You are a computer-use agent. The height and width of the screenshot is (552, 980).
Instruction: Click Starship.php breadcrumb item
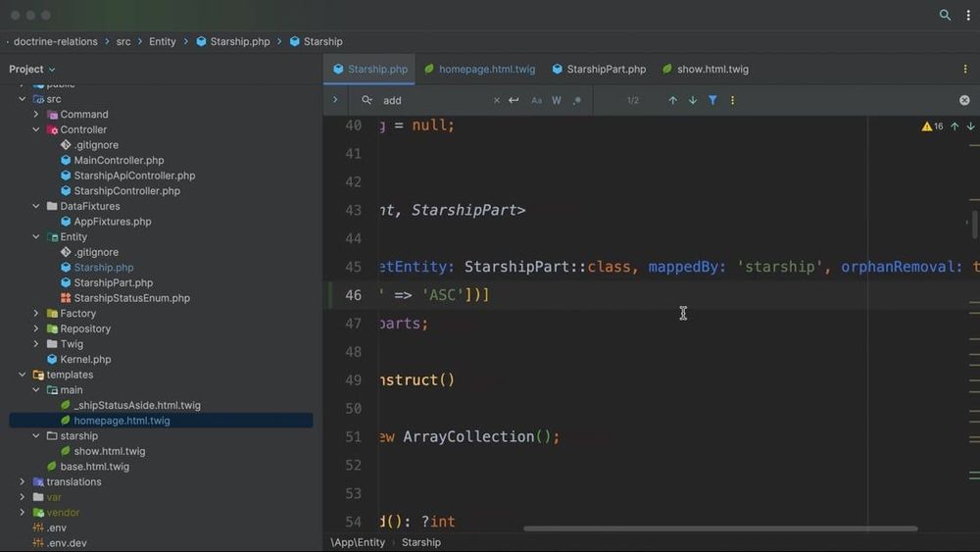(x=233, y=41)
